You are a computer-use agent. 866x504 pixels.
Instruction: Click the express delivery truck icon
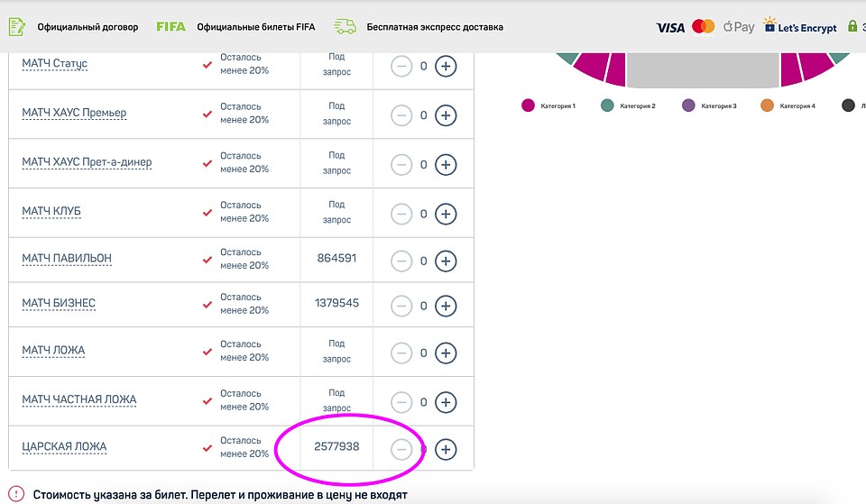coord(345,26)
